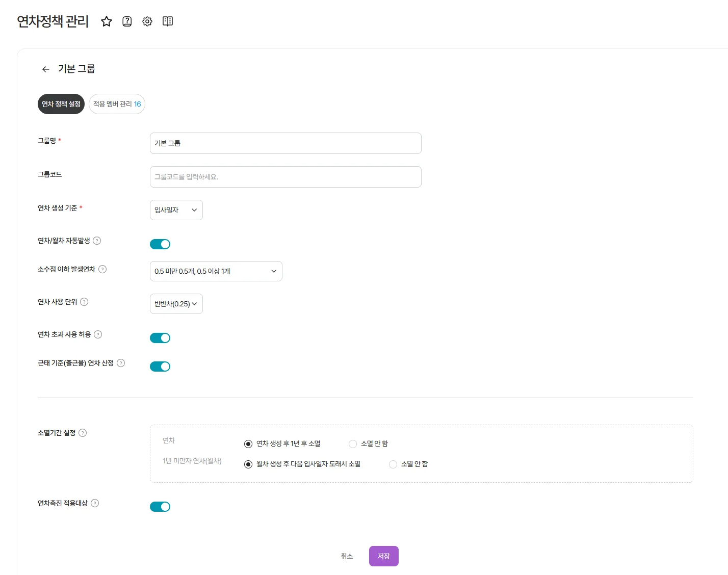Image resolution: width=728 pixels, height=575 pixels.
Task: Open the 소수점 이하 발생연차 dropdown
Action: click(216, 271)
